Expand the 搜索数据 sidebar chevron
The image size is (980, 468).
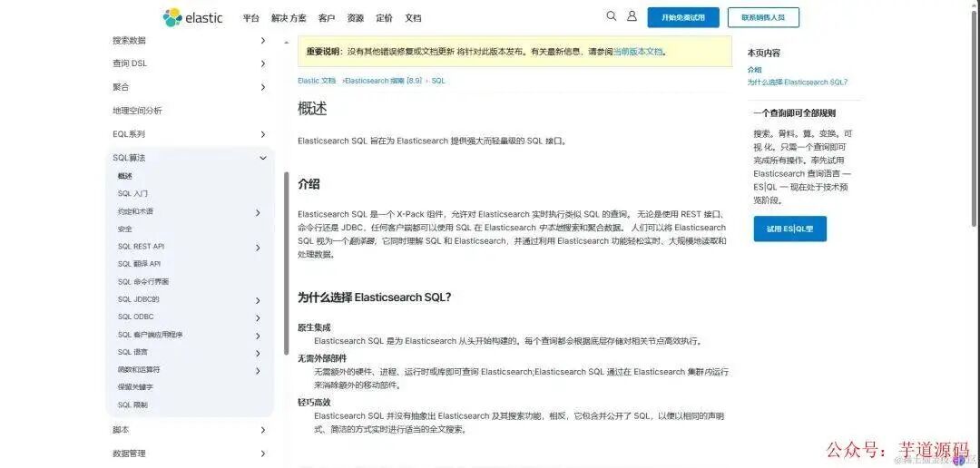262,41
